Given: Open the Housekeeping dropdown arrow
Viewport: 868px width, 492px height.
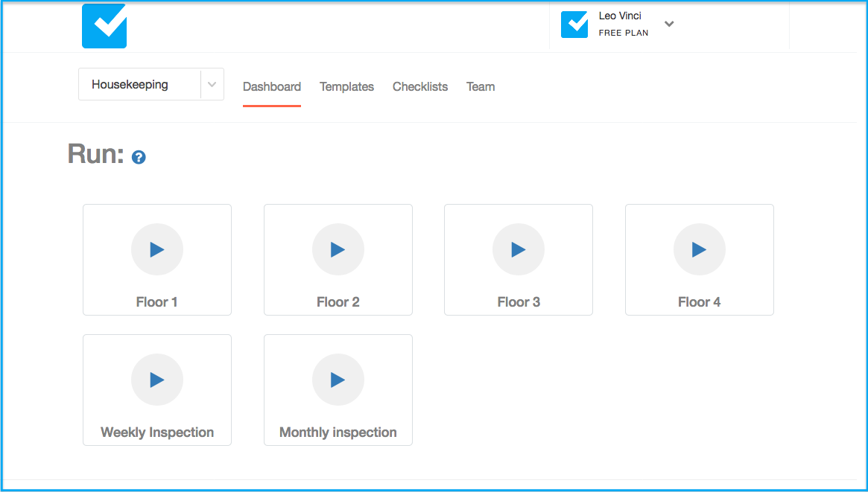Looking at the screenshot, I should (212, 85).
